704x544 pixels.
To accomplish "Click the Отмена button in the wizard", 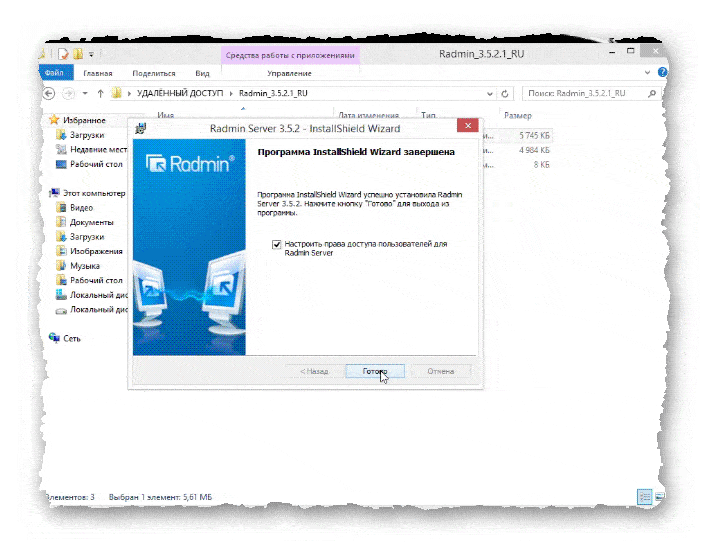I will pos(440,371).
